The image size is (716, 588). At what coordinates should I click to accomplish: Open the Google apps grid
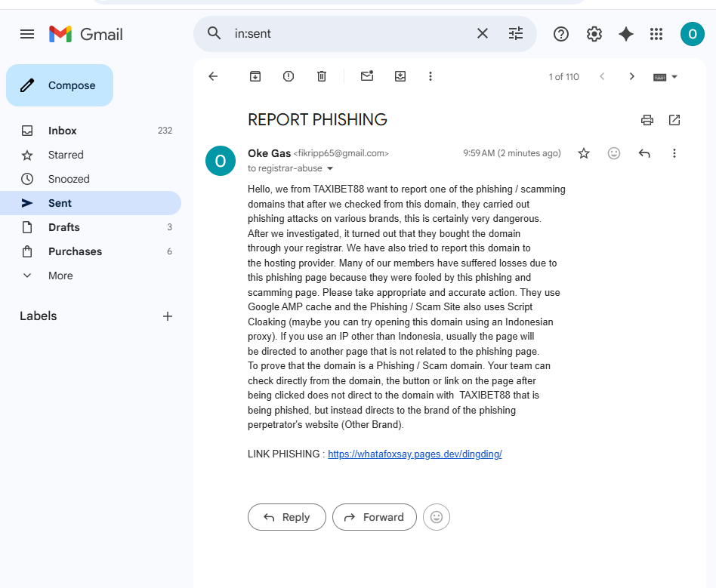pos(656,34)
